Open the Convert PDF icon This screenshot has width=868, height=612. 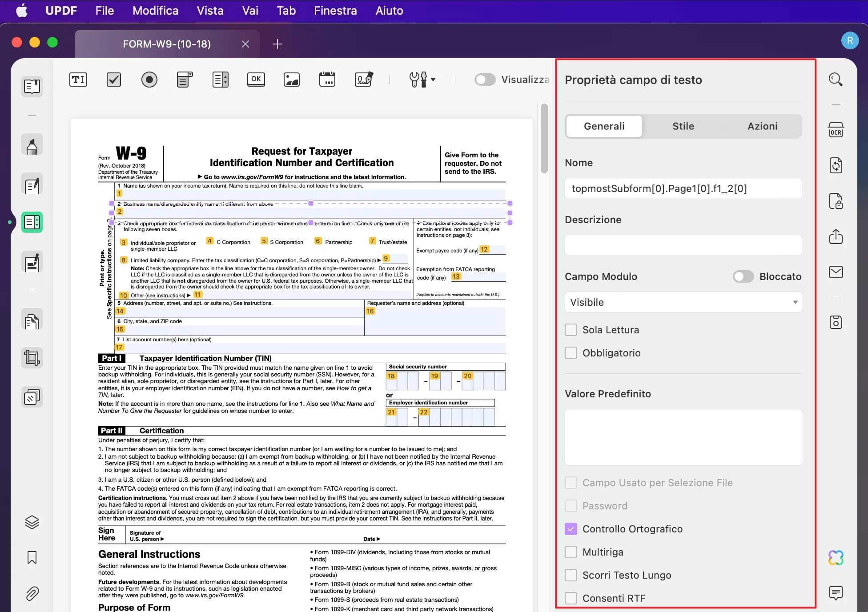tap(836, 166)
